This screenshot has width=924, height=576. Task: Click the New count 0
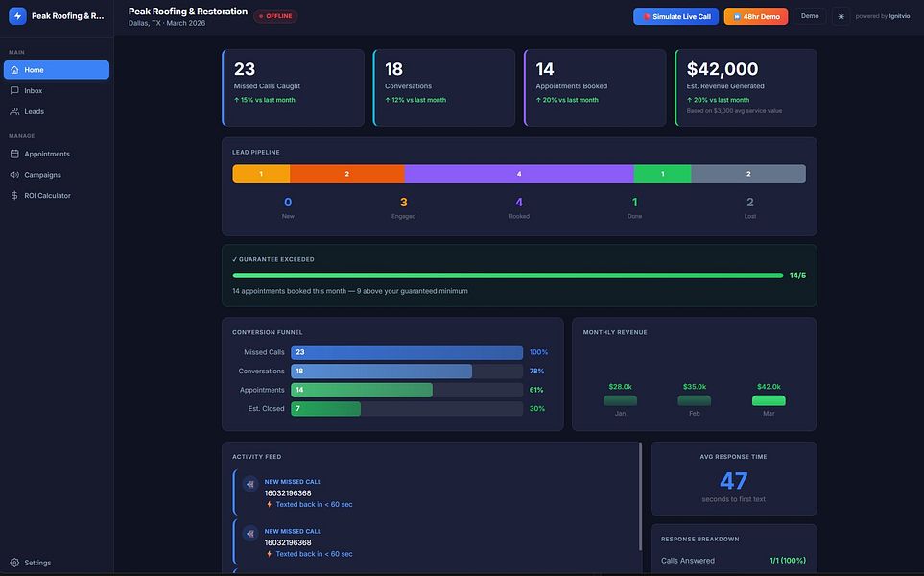pyautogui.click(x=288, y=203)
